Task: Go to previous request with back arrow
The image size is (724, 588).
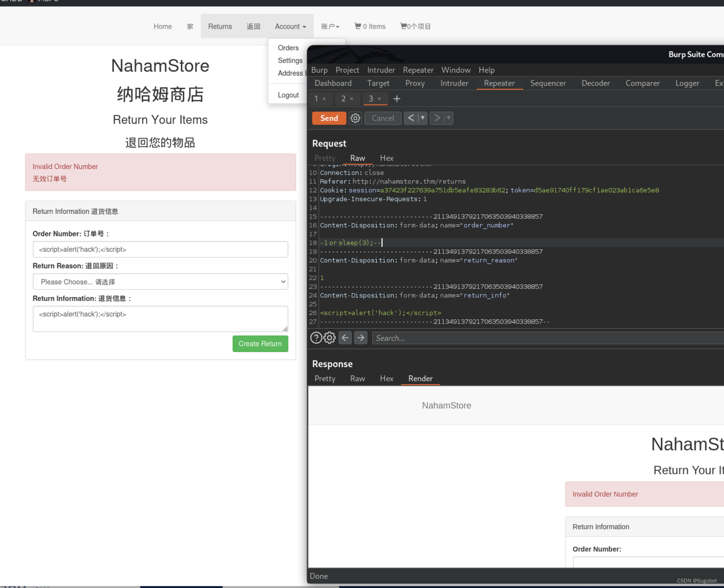Action: click(411, 118)
